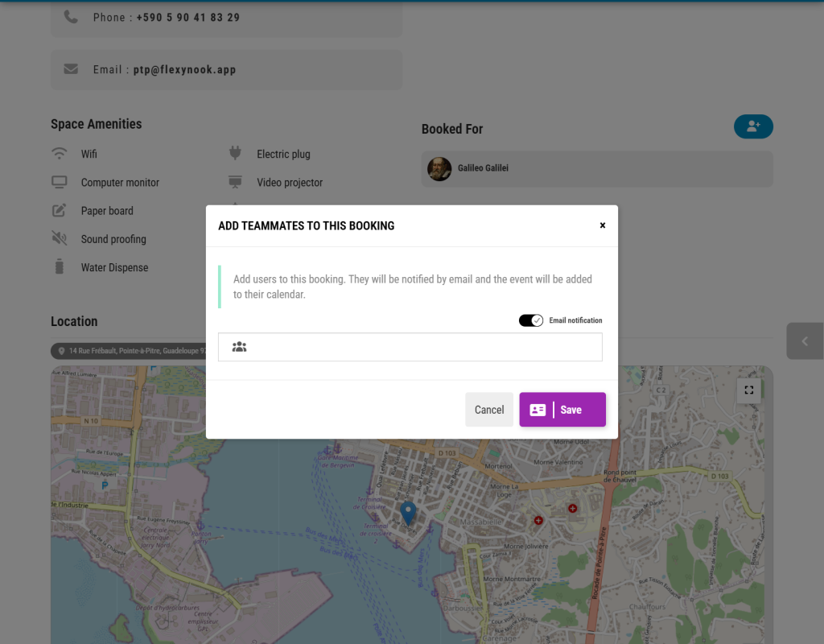The width and height of the screenshot is (824, 644).
Task: Click the Video projector label
Action: coord(290,183)
